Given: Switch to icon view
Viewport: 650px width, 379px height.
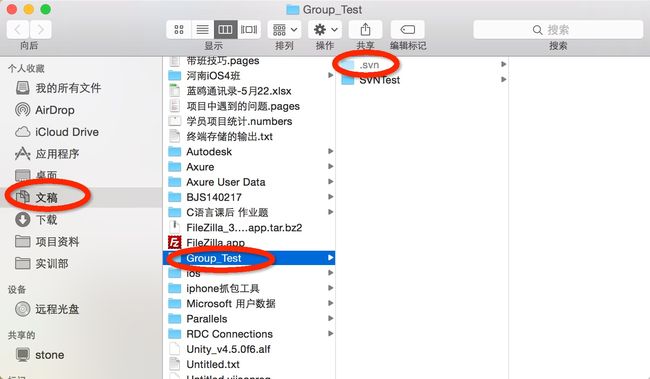Looking at the screenshot, I should point(179,29).
